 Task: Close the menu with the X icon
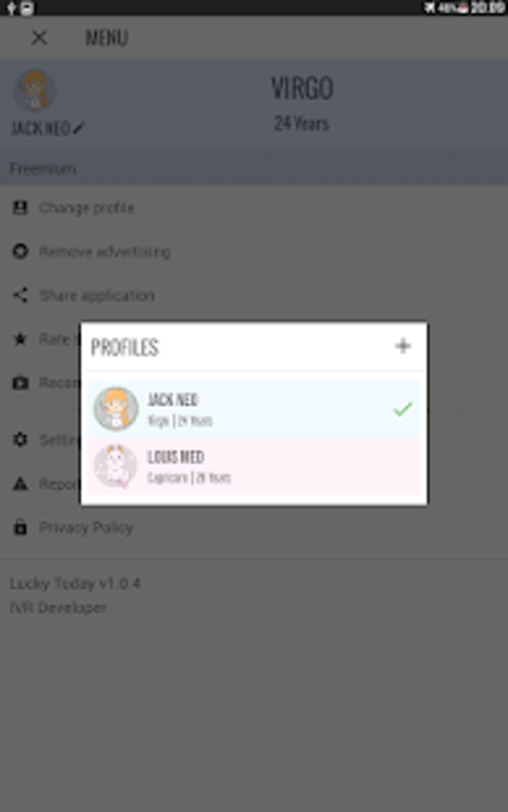(39, 38)
